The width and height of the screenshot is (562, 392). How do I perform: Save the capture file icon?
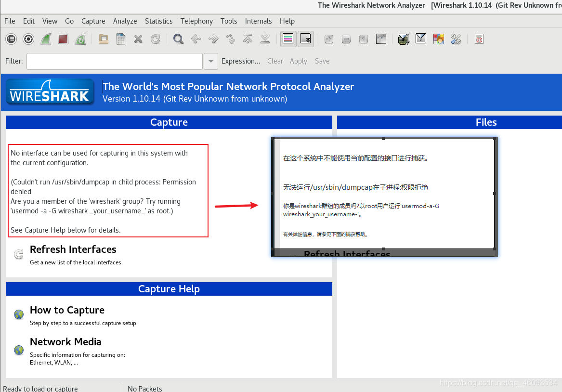(121, 39)
